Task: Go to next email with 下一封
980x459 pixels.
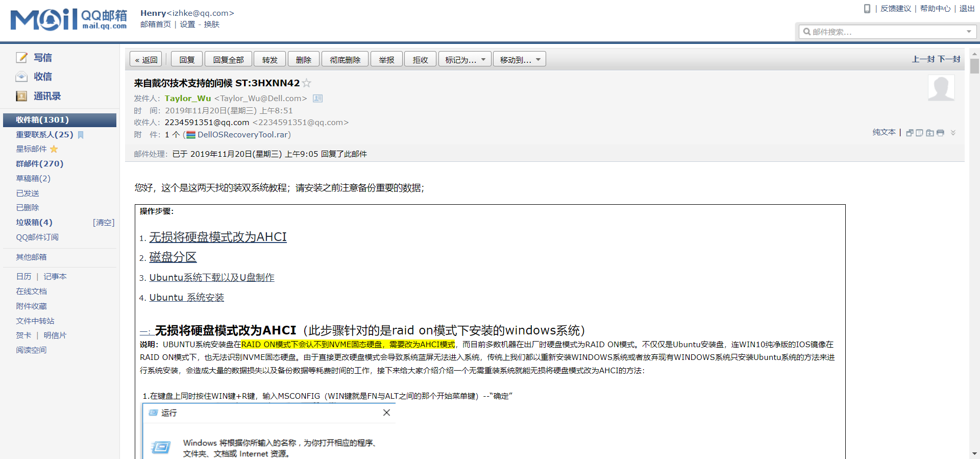Action: click(949, 59)
